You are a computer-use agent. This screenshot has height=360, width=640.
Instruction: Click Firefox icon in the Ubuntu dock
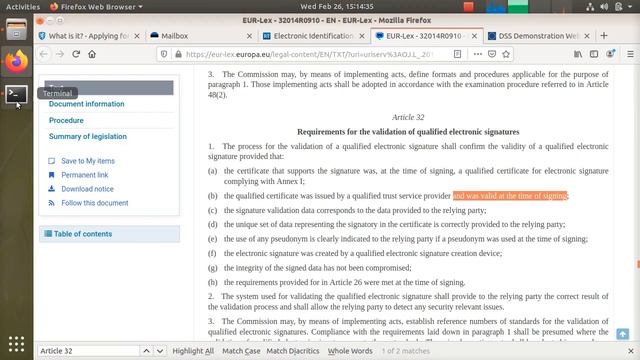coord(16,62)
